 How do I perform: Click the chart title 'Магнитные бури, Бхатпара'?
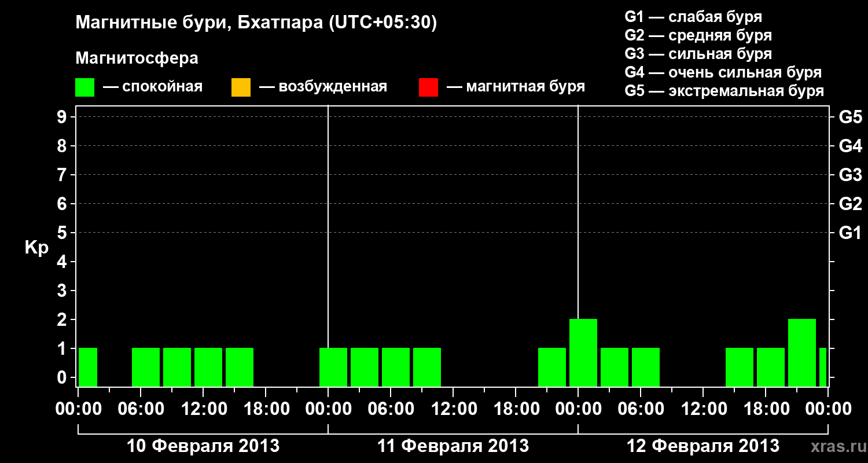pos(199,24)
